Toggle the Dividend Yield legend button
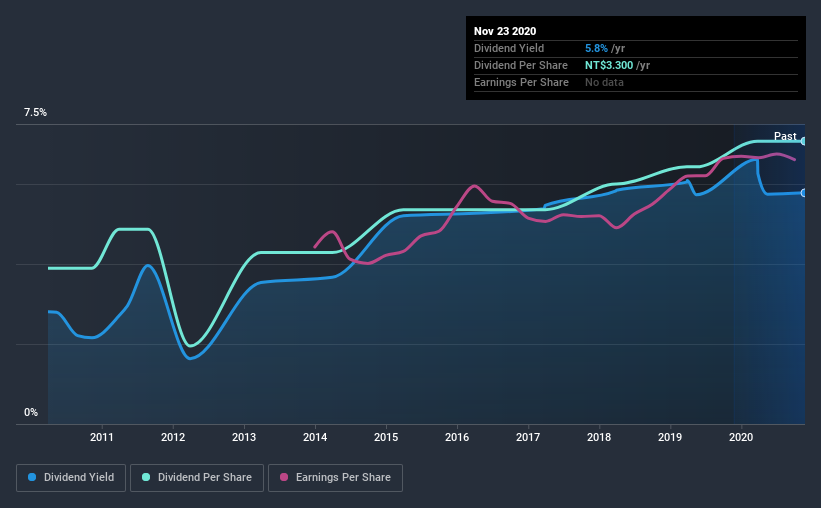Screen dimensions: 821x508 pyautogui.click(x=71, y=478)
